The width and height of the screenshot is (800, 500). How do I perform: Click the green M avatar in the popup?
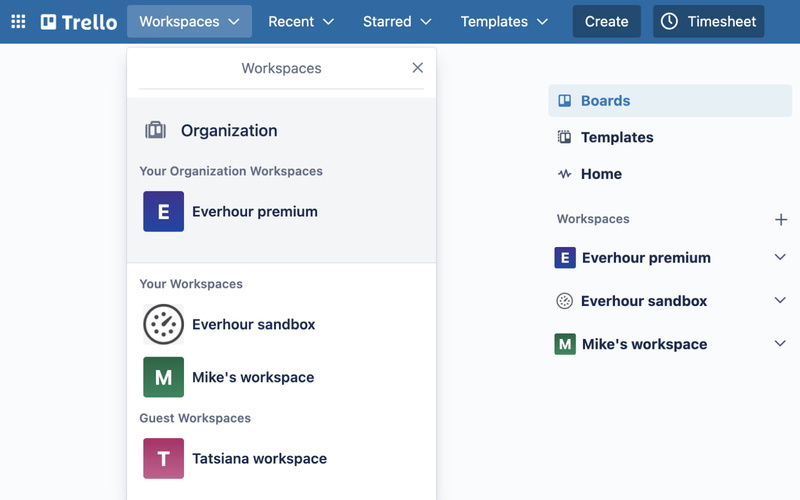click(163, 377)
